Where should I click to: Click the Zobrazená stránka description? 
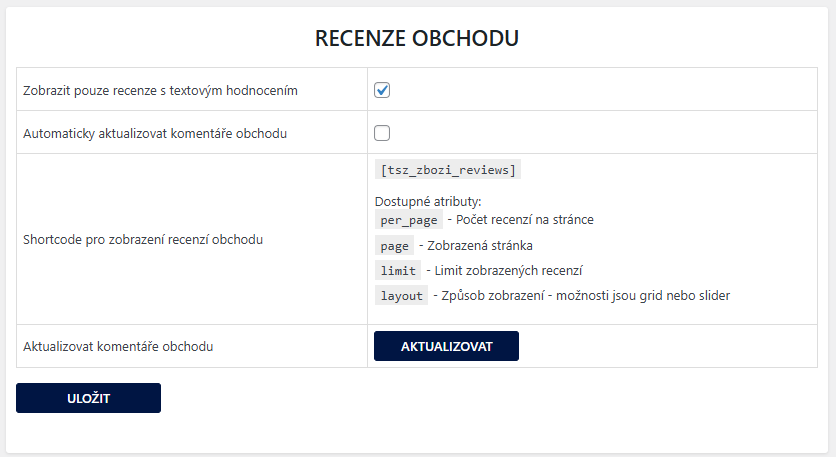click(480, 245)
